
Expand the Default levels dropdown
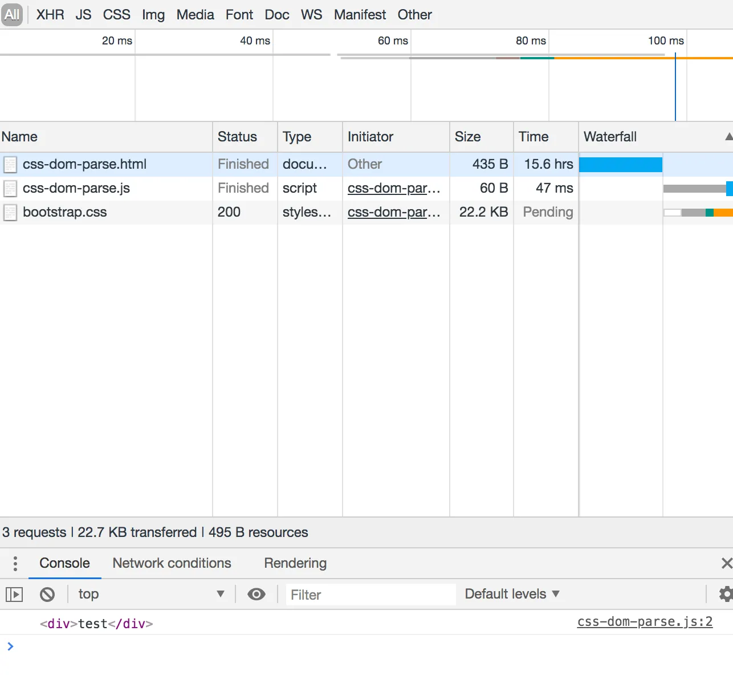coord(512,594)
